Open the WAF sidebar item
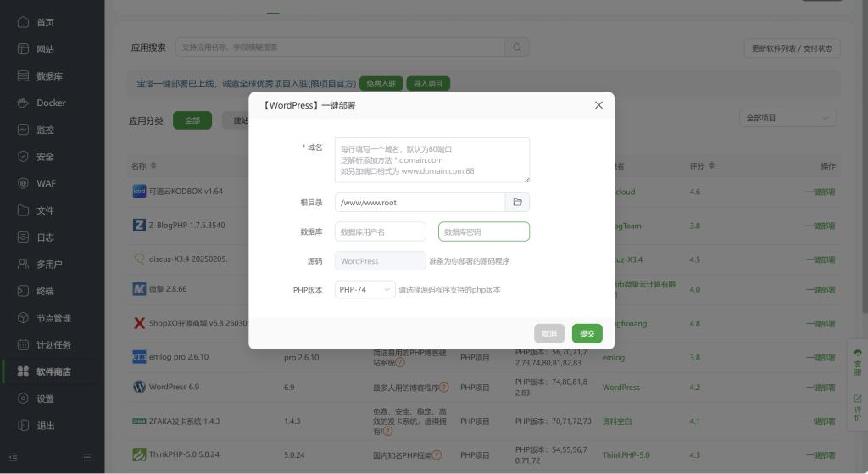Viewport: 868px width, 474px height. (x=46, y=183)
